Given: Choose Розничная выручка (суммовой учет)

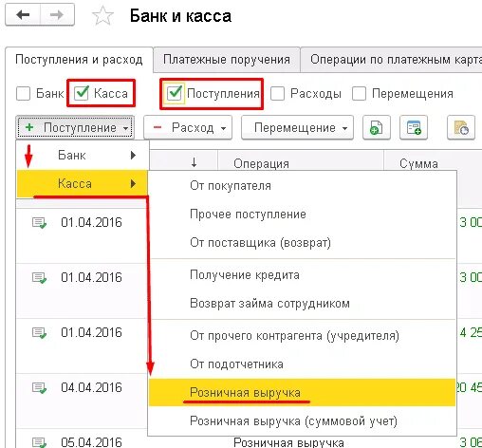Looking at the screenshot, I should point(302,421).
